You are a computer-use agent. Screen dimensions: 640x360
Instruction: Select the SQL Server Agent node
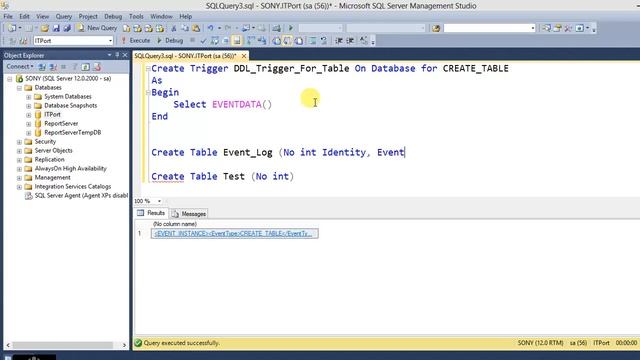(x=81, y=196)
